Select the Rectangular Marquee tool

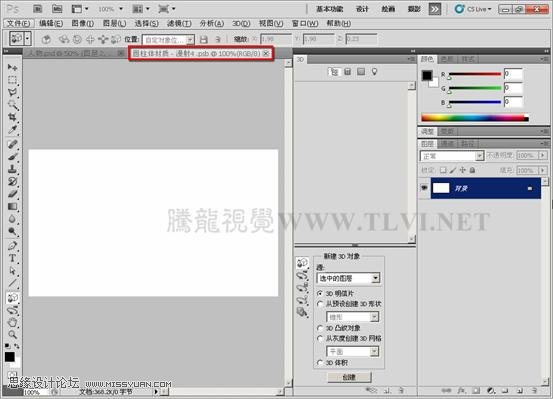[x=12, y=80]
